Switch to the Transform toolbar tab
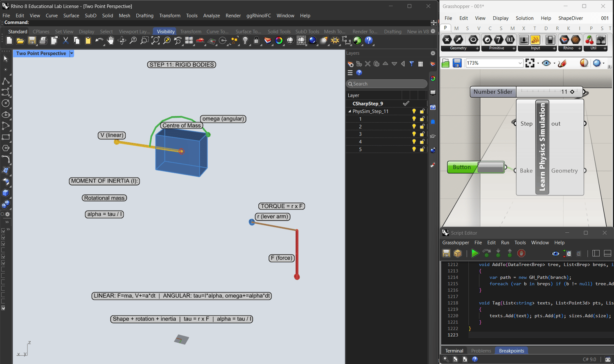614x364 pixels. pyautogui.click(x=190, y=31)
